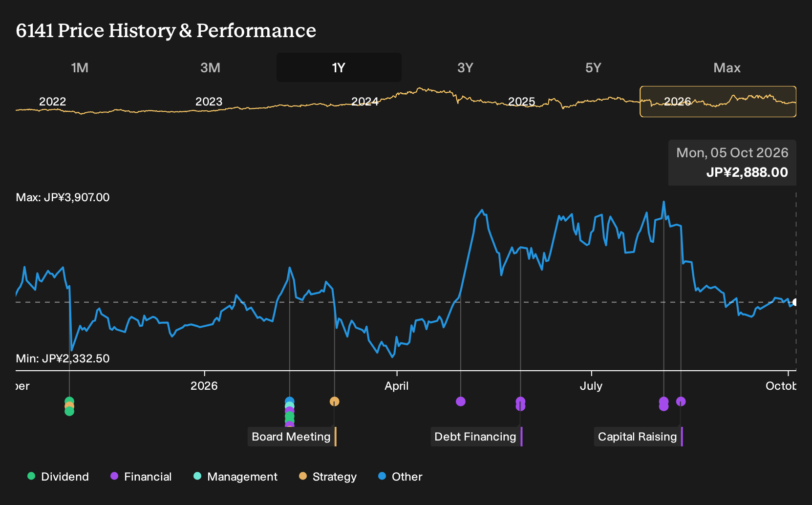The height and width of the screenshot is (505, 812).
Task: Click the April axis label
Action: tap(396, 386)
